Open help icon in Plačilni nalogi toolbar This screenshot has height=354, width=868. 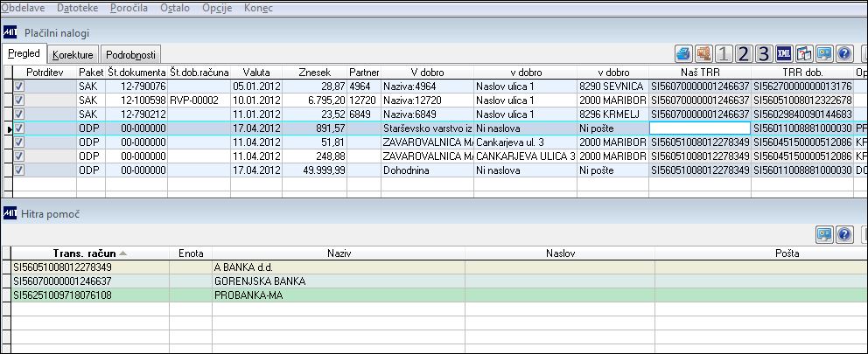[x=843, y=53]
